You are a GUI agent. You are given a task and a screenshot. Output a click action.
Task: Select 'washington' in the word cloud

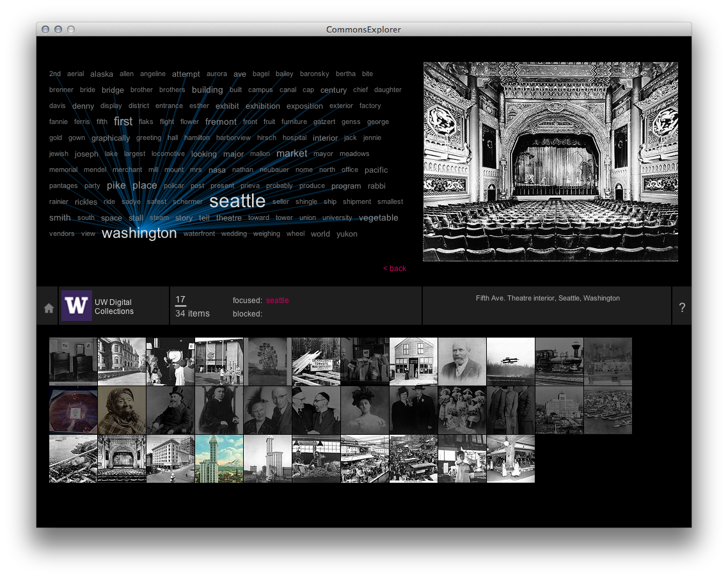(139, 233)
